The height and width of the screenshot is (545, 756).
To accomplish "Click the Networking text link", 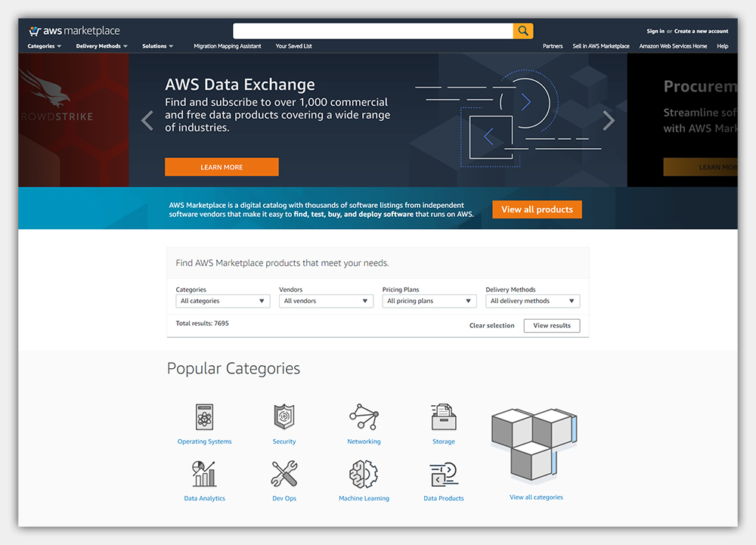I will pyautogui.click(x=364, y=441).
